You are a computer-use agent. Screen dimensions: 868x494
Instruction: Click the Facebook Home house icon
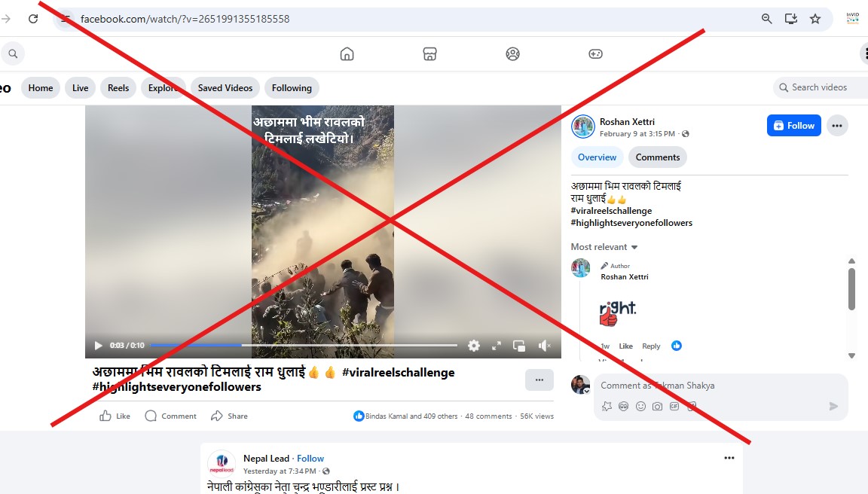347,53
